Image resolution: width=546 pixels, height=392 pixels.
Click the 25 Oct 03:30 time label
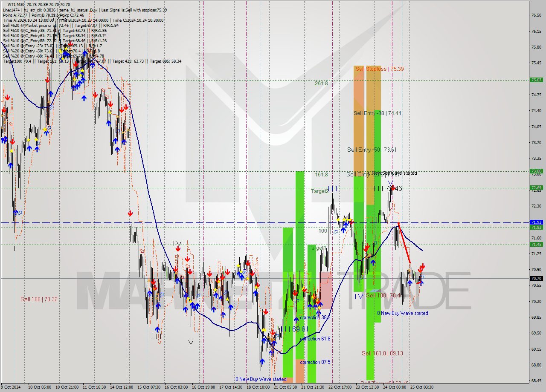(x=422, y=387)
